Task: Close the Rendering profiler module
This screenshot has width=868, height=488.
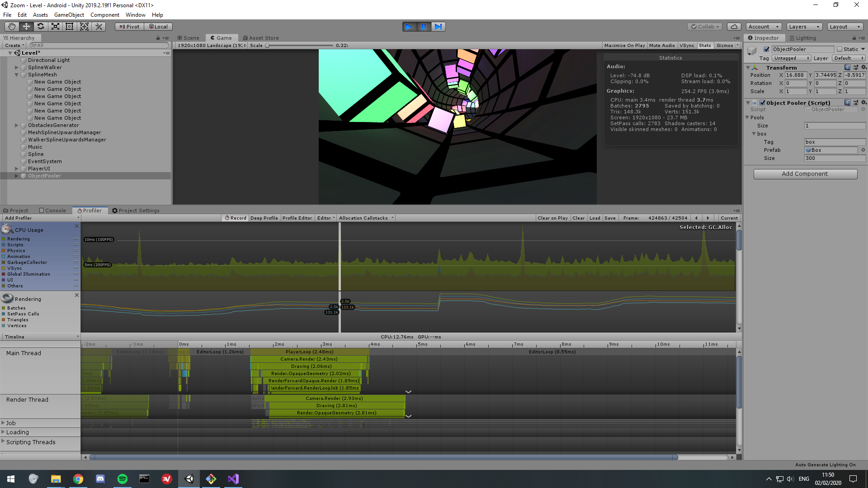Action: coord(76,295)
